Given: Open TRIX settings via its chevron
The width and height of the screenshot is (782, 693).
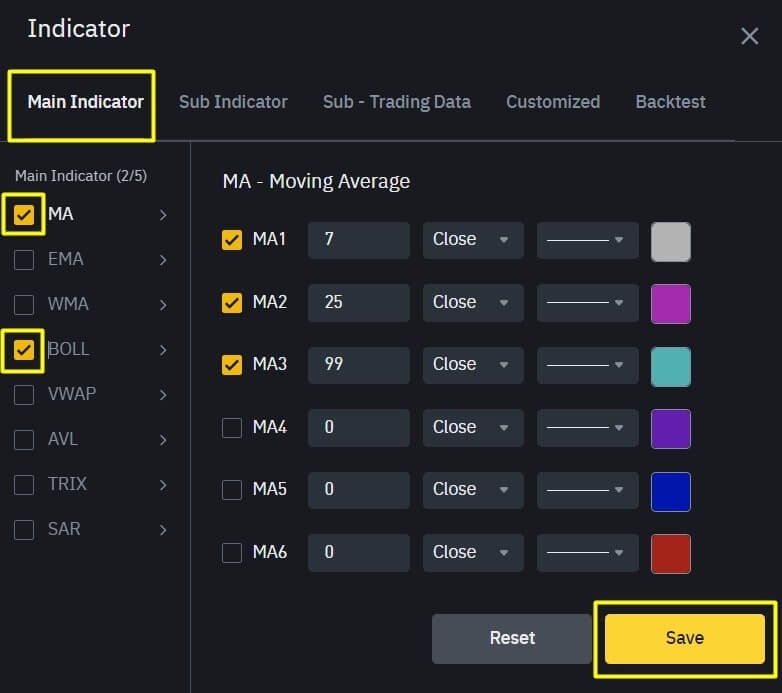Looking at the screenshot, I should pos(163,485).
